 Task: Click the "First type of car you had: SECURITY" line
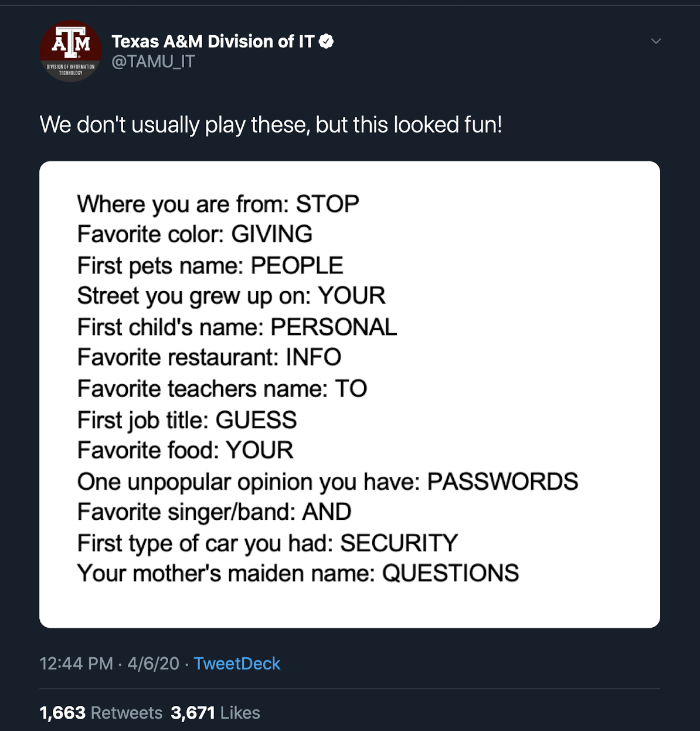coord(267,543)
